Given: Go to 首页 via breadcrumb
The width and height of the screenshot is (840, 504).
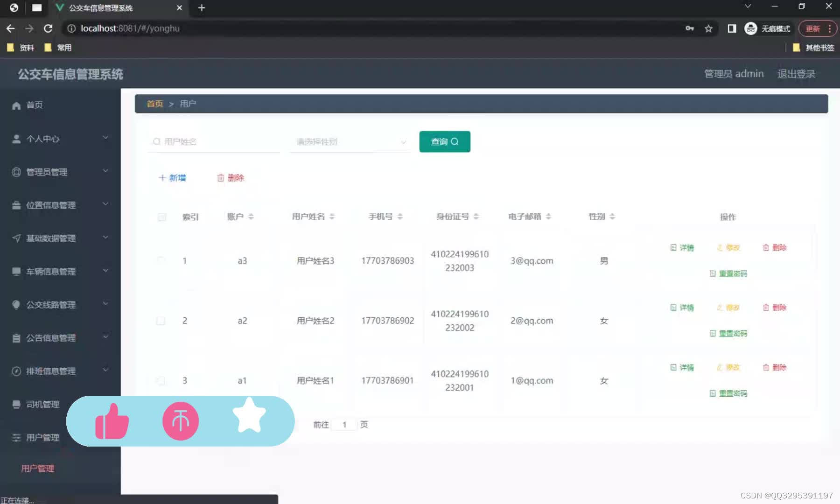Looking at the screenshot, I should [x=155, y=104].
